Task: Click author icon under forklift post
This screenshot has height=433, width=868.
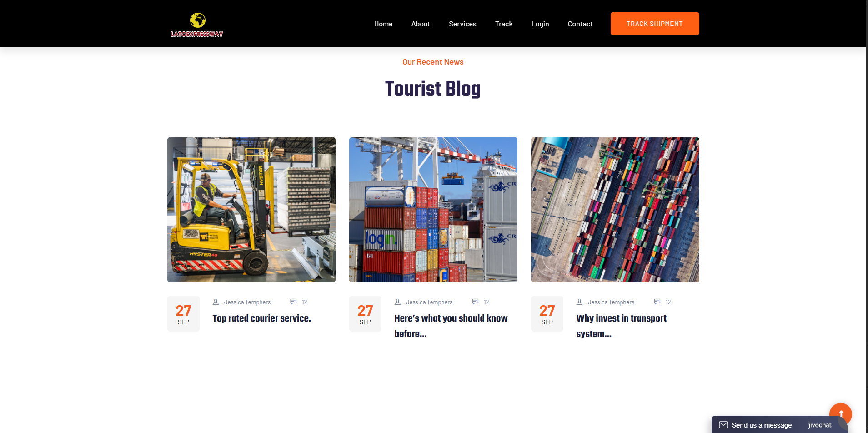Action: coord(216,302)
